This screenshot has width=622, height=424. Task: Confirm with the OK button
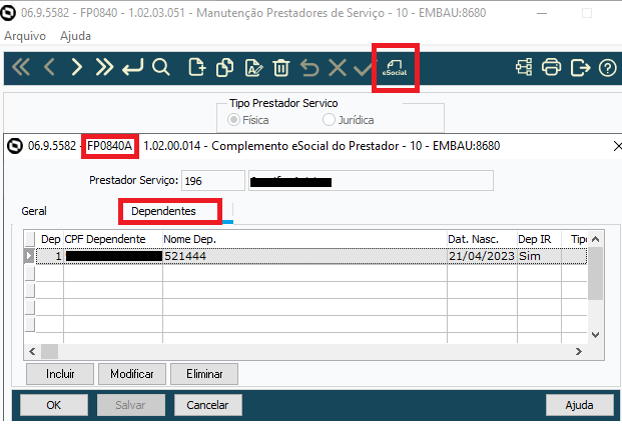54,405
